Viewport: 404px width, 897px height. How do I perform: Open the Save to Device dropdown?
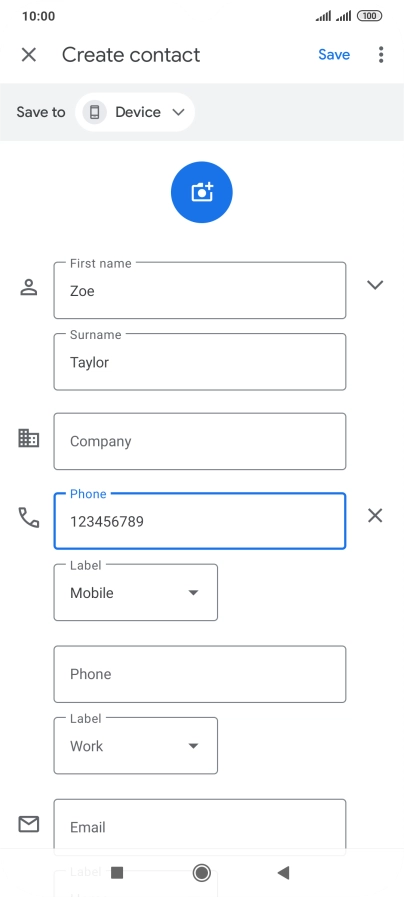tap(135, 112)
